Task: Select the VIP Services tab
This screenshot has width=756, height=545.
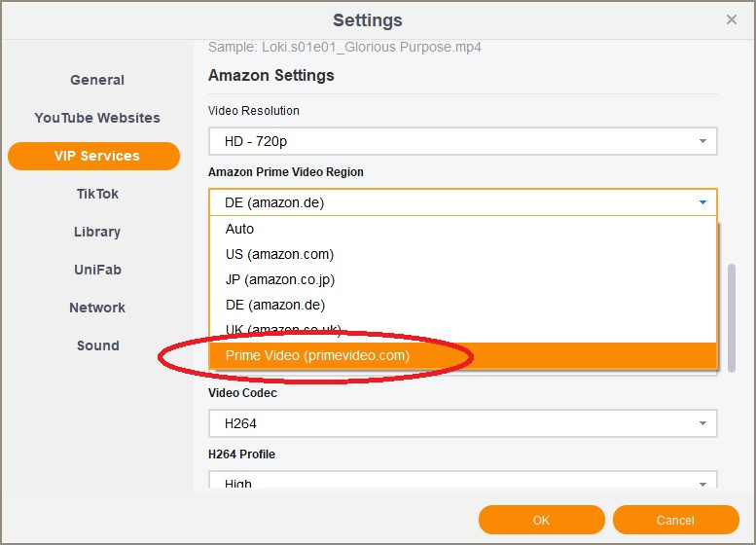Action: (x=94, y=156)
